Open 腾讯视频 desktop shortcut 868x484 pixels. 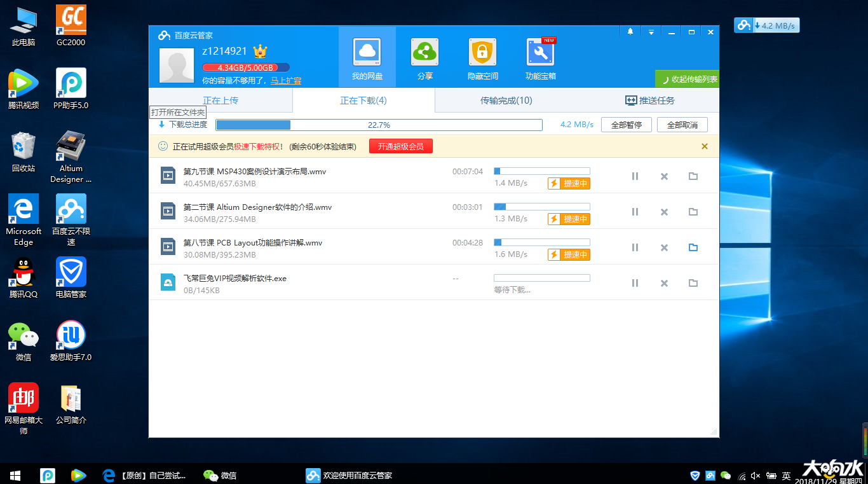(x=24, y=89)
